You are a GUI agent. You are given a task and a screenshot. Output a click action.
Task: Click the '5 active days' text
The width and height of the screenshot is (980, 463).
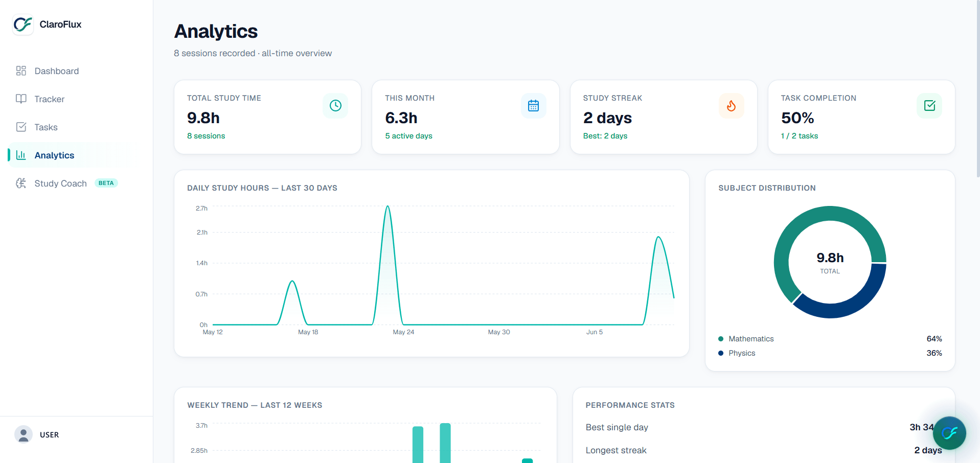408,136
